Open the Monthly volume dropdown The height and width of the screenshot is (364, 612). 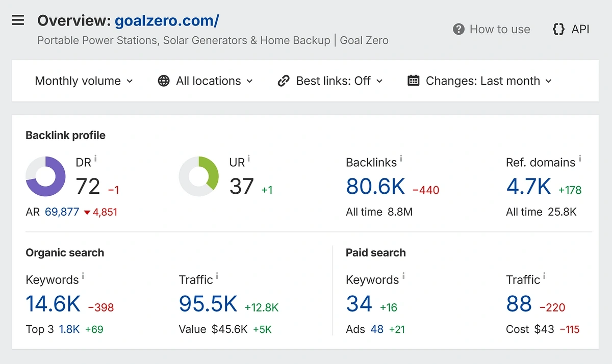[84, 81]
